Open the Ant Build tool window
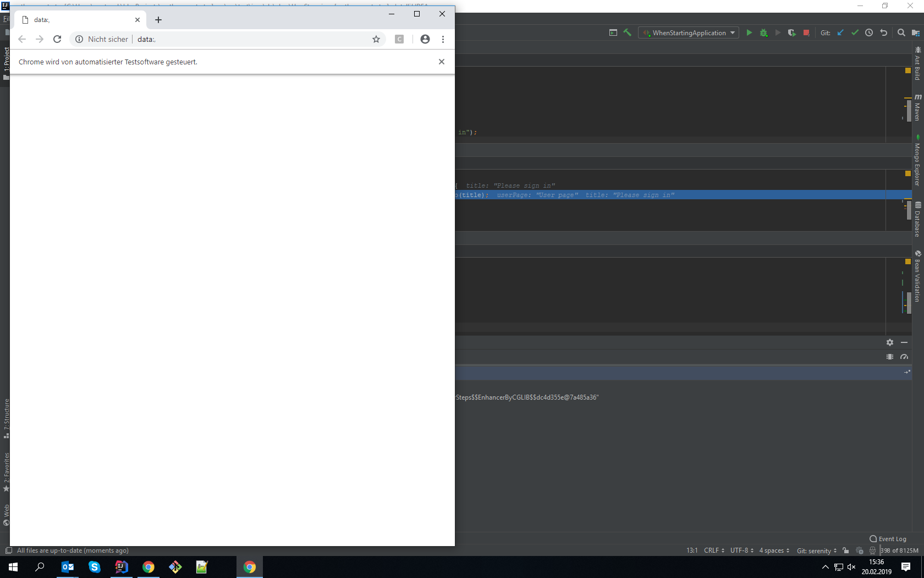This screenshot has height=578, width=924. pyautogui.click(x=917, y=64)
